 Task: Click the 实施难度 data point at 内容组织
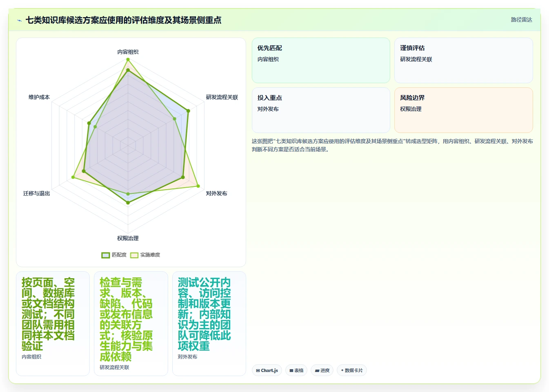tap(128, 60)
